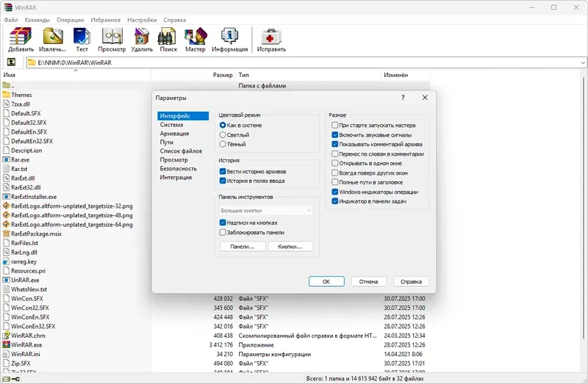This screenshot has height=384, width=588.
Task: Switch to the Интеграция settings category
Action: 176,177
